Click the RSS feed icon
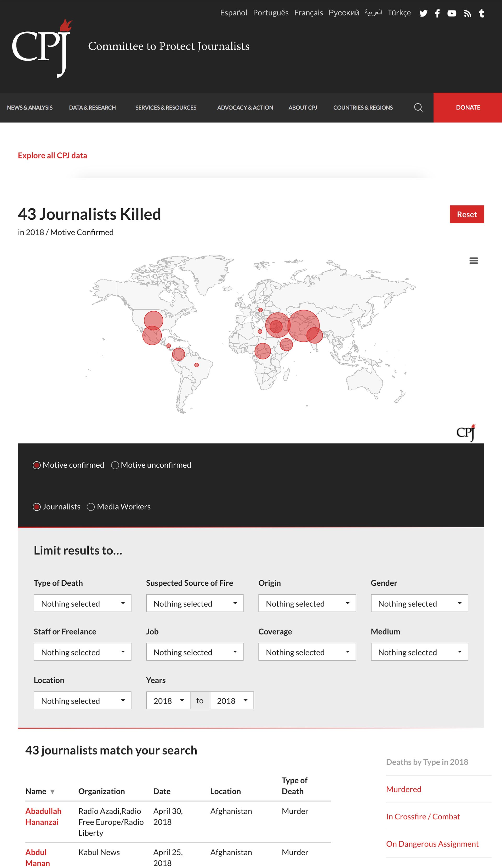502x868 pixels. click(467, 13)
